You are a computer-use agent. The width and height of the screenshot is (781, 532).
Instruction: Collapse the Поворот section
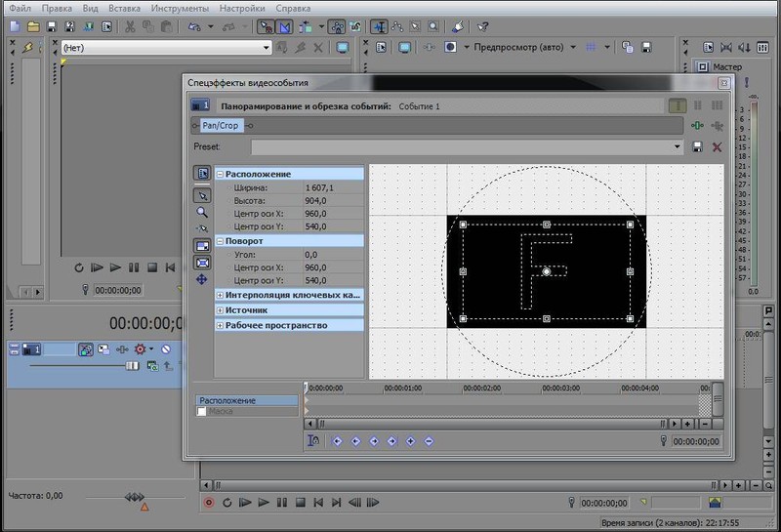coord(220,241)
